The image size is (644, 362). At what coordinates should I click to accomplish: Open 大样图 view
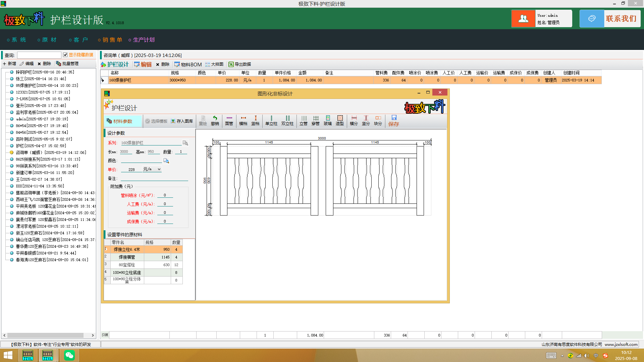[214, 64]
